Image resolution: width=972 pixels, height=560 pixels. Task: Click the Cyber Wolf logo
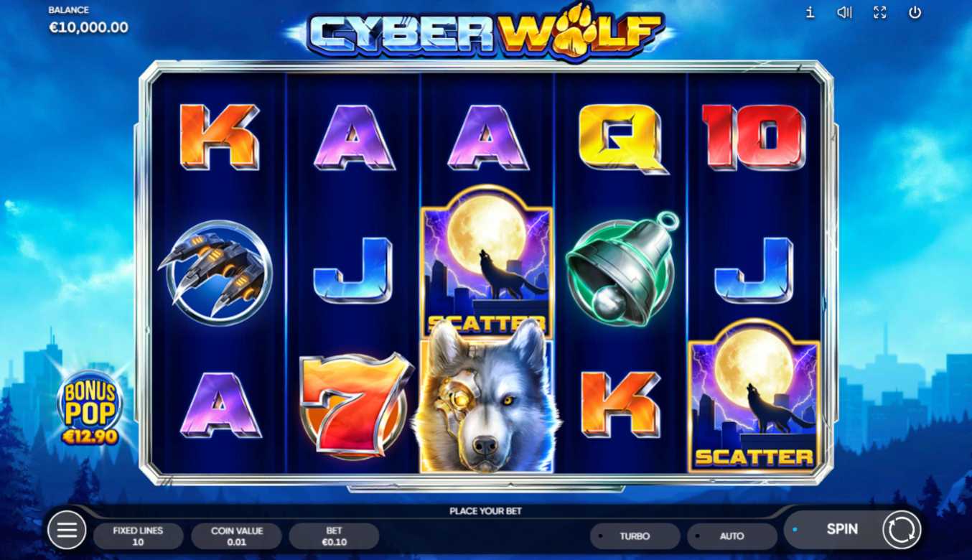pyautogui.click(x=485, y=31)
